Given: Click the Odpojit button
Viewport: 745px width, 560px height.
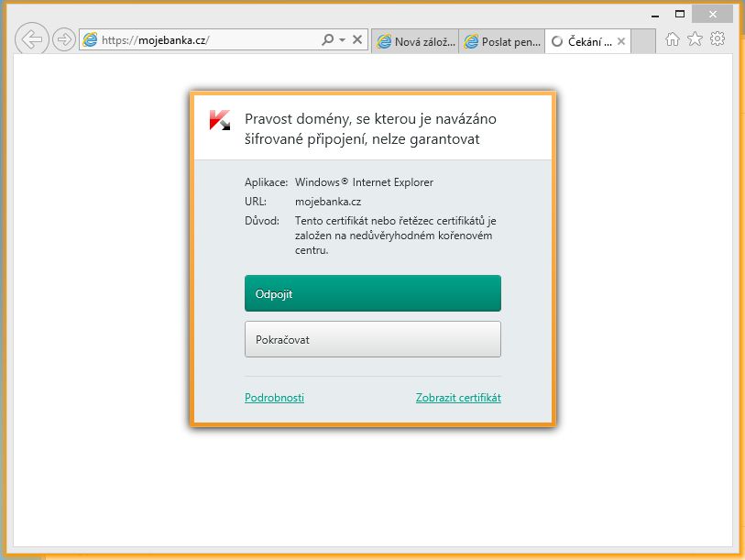Looking at the screenshot, I should tap(372, 293).
